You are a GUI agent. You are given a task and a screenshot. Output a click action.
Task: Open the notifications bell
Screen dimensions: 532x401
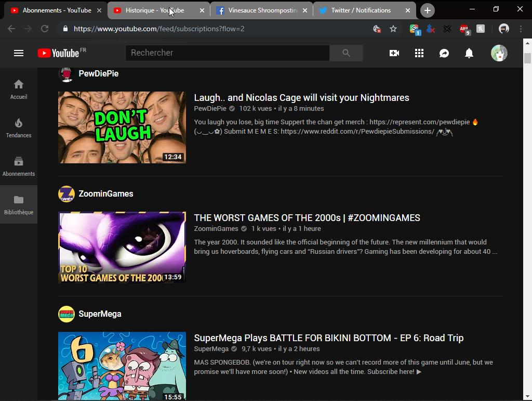(469, 53)
